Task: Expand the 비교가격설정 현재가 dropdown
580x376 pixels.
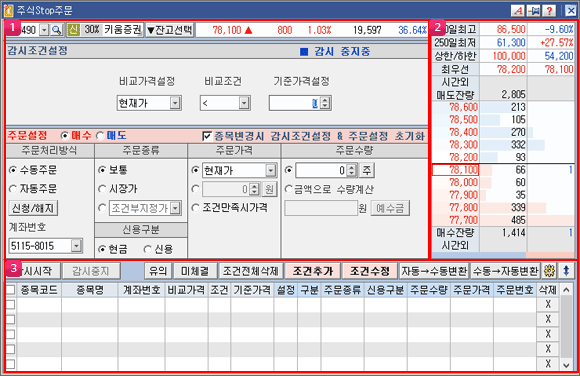Action: [x=175, y=103]
